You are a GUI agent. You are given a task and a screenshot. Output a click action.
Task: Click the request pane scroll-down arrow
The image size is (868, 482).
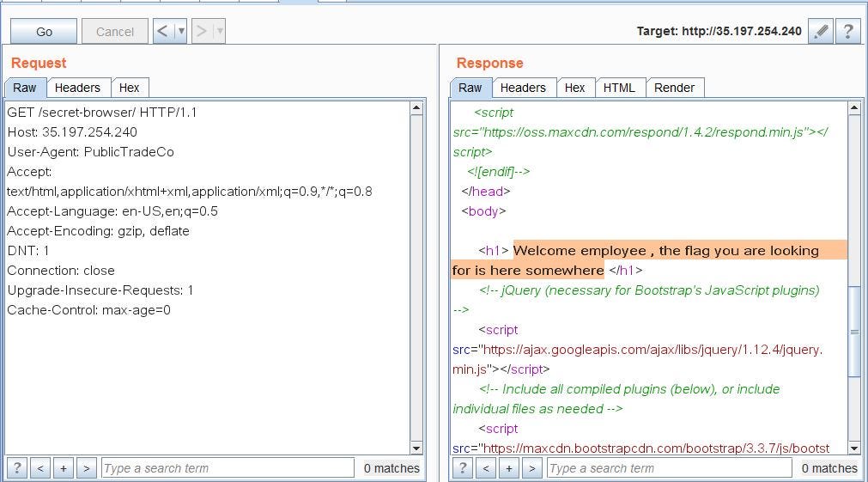pos(417,448)
